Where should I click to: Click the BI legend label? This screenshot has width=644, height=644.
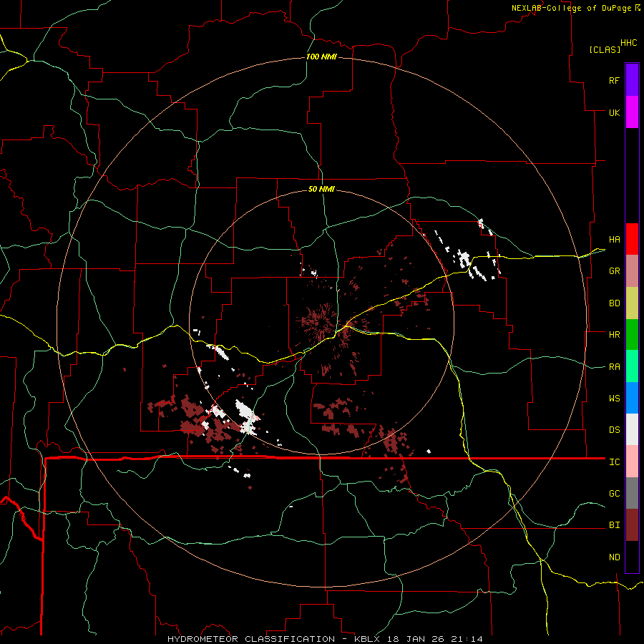coord(614,525)
